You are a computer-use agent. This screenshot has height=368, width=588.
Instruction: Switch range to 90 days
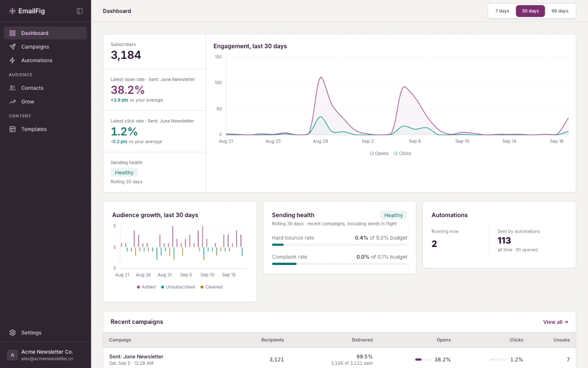(560, 11)
